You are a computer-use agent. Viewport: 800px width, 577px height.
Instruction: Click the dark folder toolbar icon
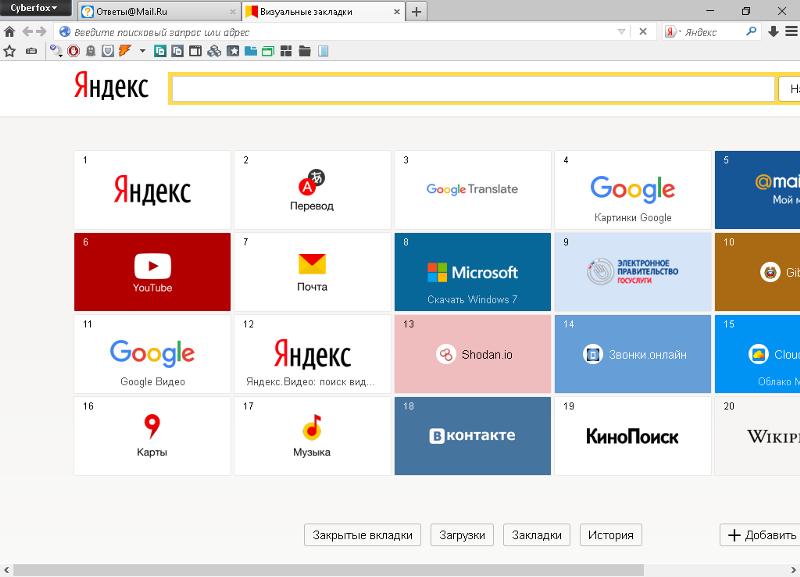point(305,51)
